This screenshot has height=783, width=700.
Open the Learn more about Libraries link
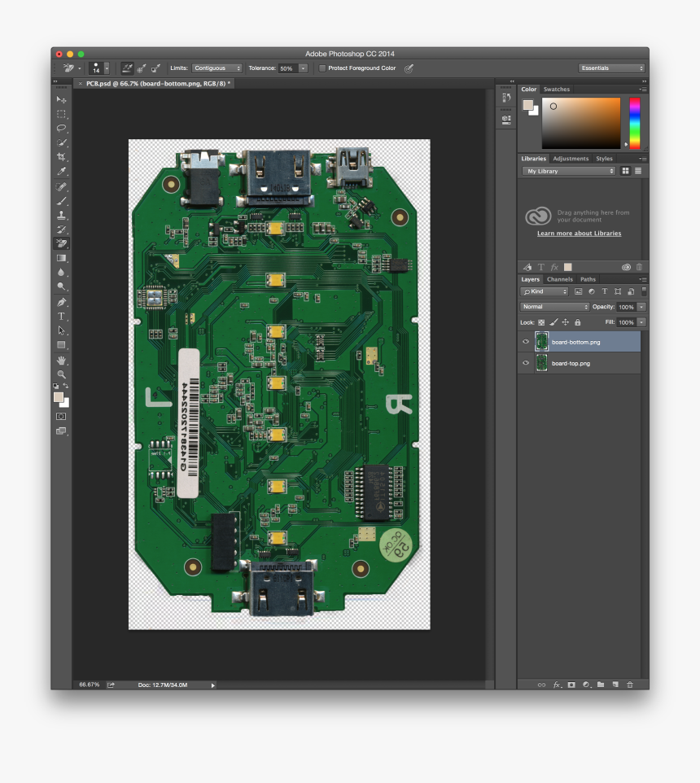pos(579,233)
